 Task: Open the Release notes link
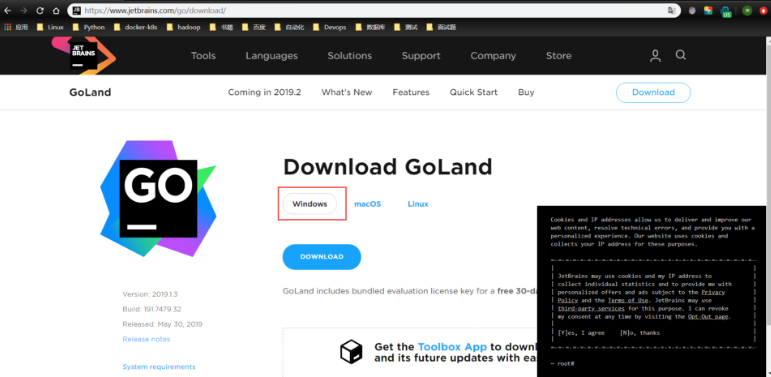tap(146, 339)
